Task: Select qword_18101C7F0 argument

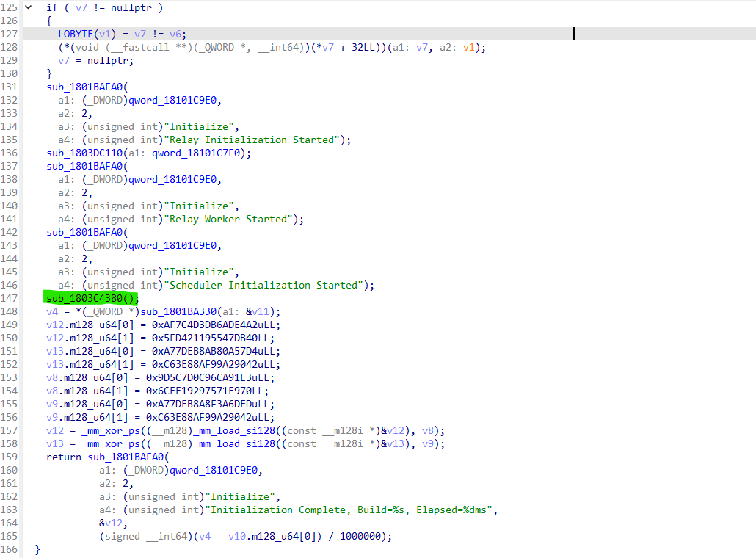Action: [195, 153]
